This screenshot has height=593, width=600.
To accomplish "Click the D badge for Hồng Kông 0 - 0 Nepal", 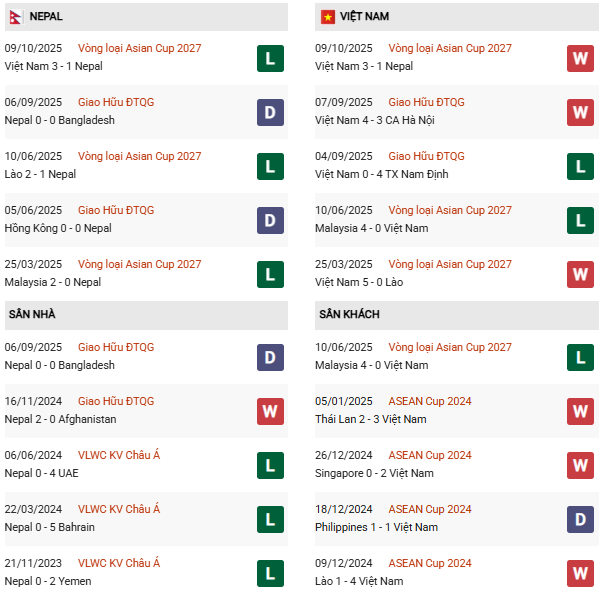I will tap(269, 220).
